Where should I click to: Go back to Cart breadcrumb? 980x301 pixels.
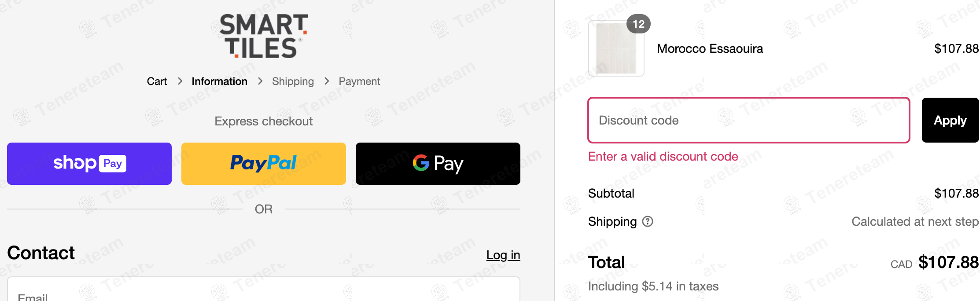pos(157,81)
